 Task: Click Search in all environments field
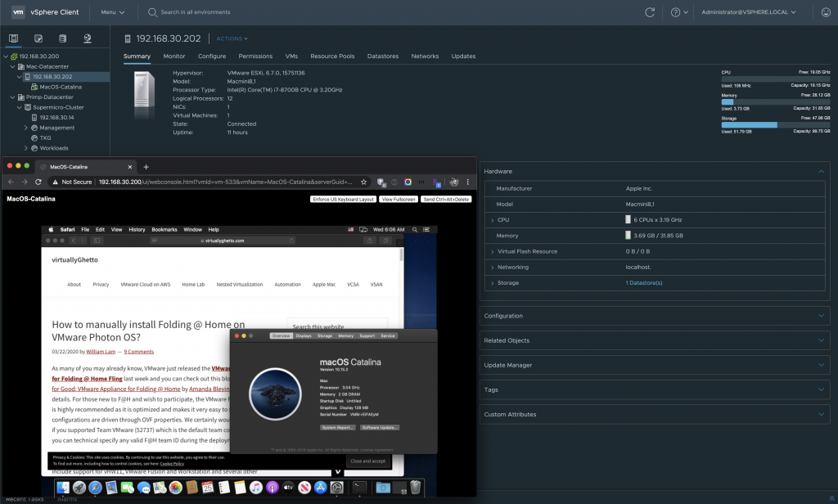[196, 12]
